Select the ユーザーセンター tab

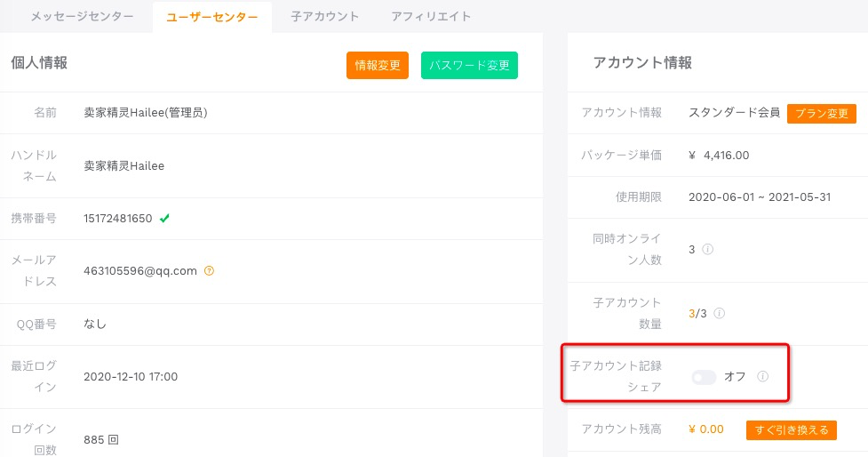(x=212, y=17)
